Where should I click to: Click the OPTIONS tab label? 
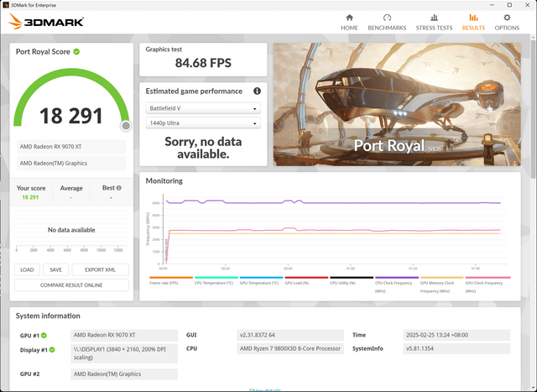[x=507, y=28]
